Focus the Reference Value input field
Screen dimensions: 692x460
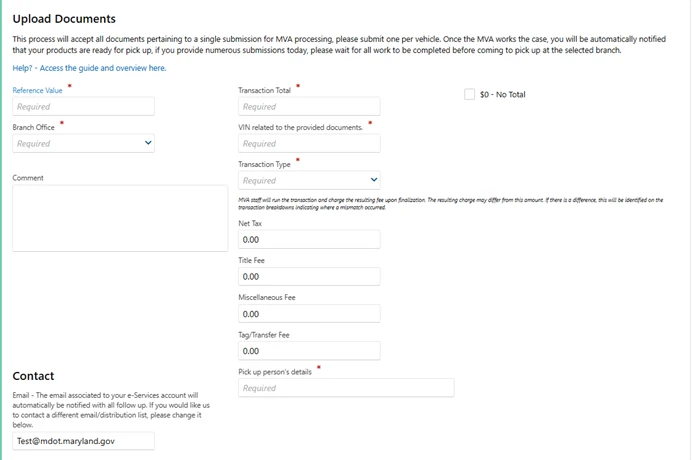tap(83, 106)
